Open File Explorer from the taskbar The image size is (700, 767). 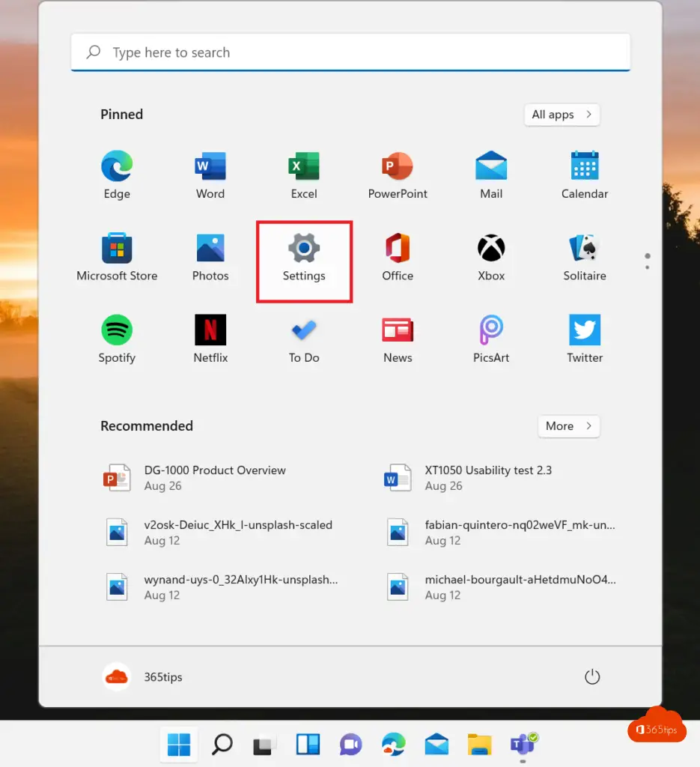tap(479, 745)
